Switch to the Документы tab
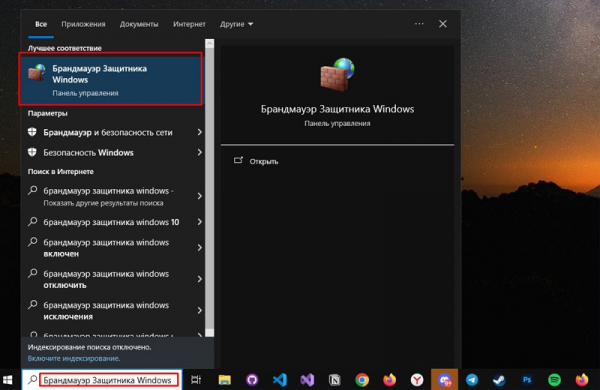 (x=139, y=24)
